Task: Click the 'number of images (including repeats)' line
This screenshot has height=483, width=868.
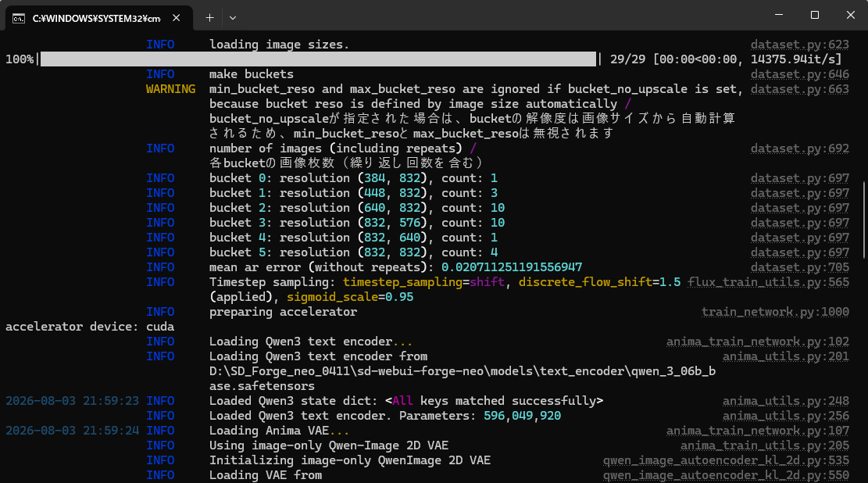Action: [x=343, y=148]
